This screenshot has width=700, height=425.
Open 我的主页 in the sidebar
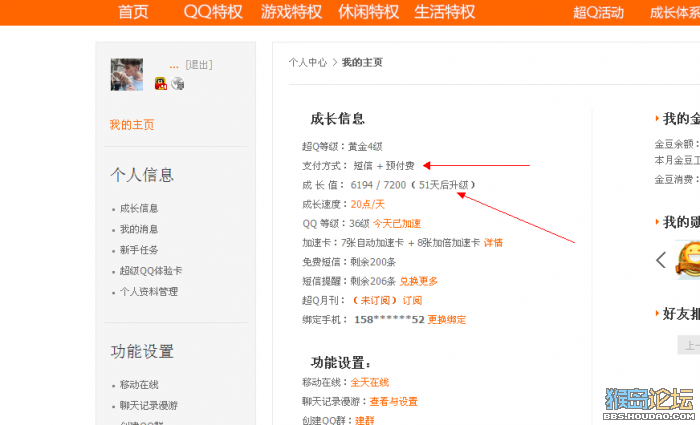(132, 125)
